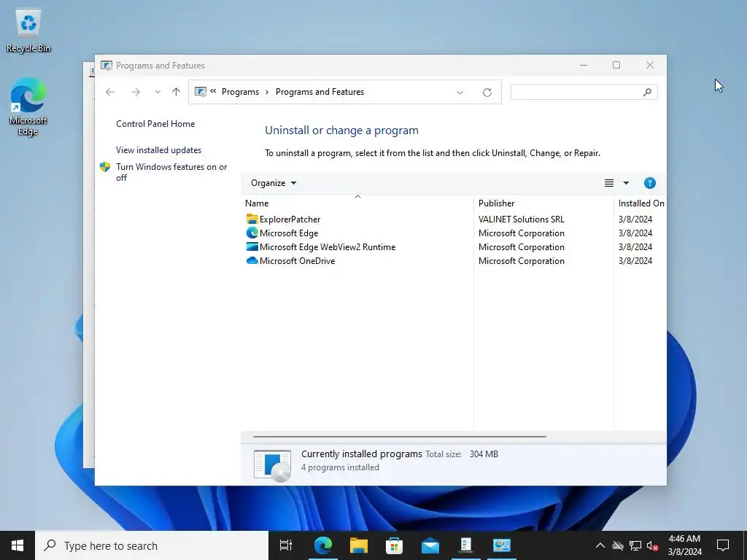Screen dimensions: 747x560
Task: Select the ExplorerPatcher program row
Action: click(455, 219)
